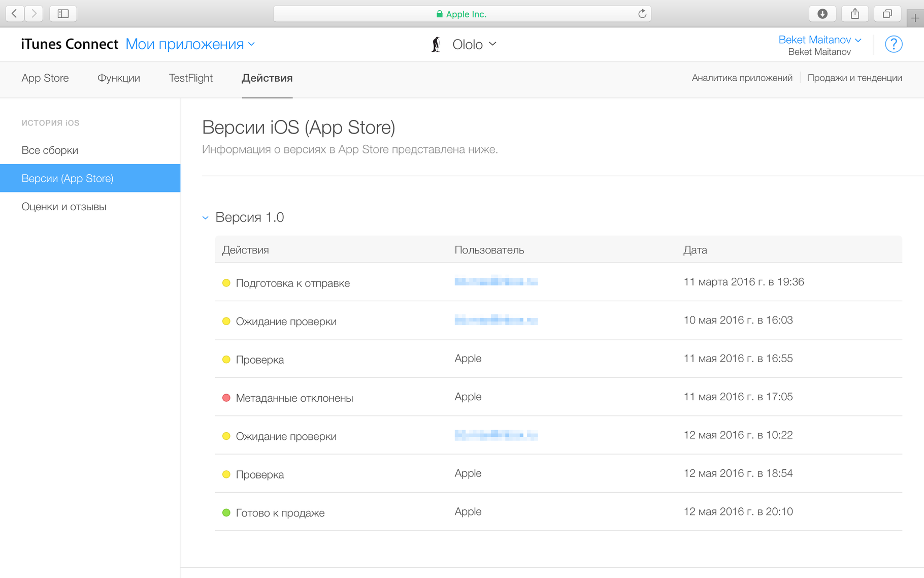Click date 11 марта 2016 г. в 19:36
Screen dimensions: 924x578
744,282
